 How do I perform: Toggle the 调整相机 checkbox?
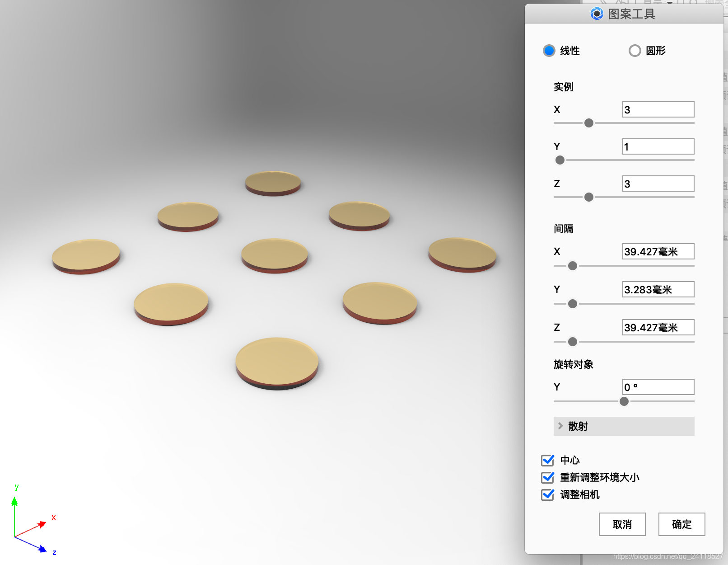pos(548,494)
